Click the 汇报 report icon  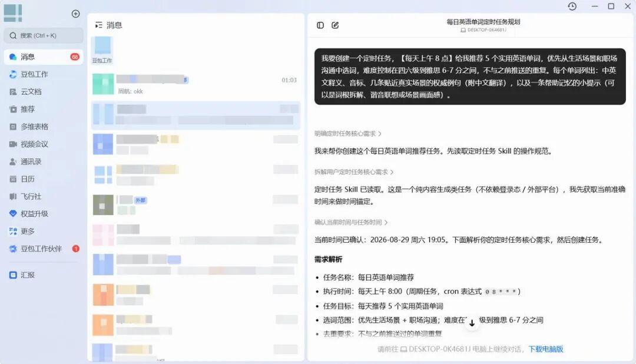13,275
